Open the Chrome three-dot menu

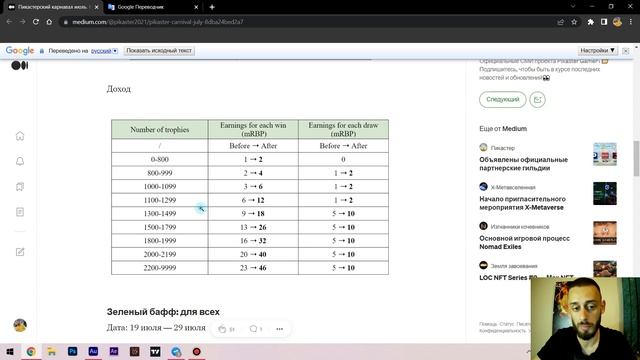[631, 22]
